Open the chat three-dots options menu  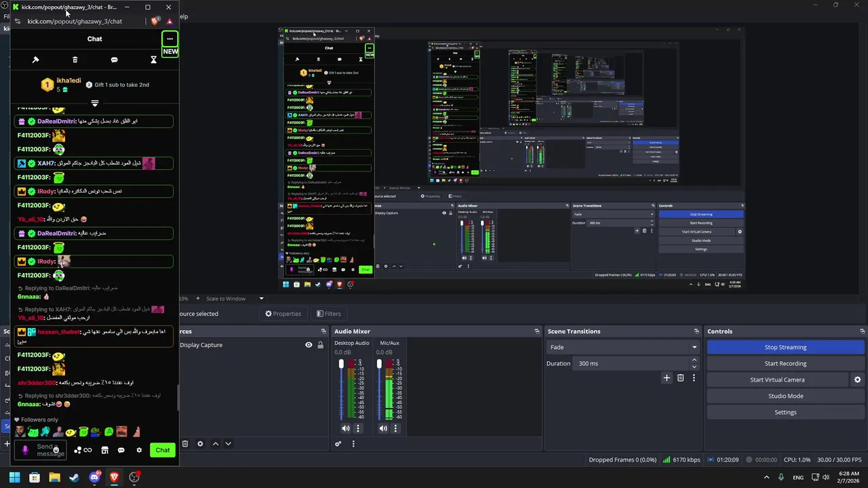[170, 39]
